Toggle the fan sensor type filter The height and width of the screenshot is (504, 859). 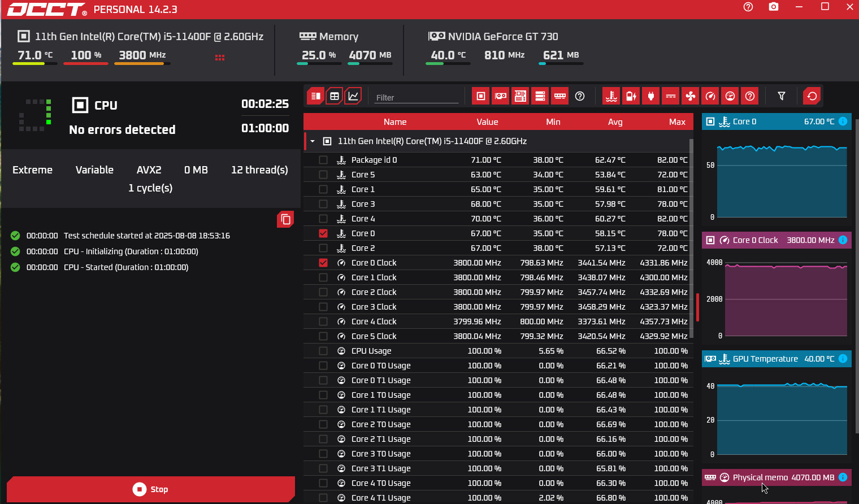pos(691,96)
